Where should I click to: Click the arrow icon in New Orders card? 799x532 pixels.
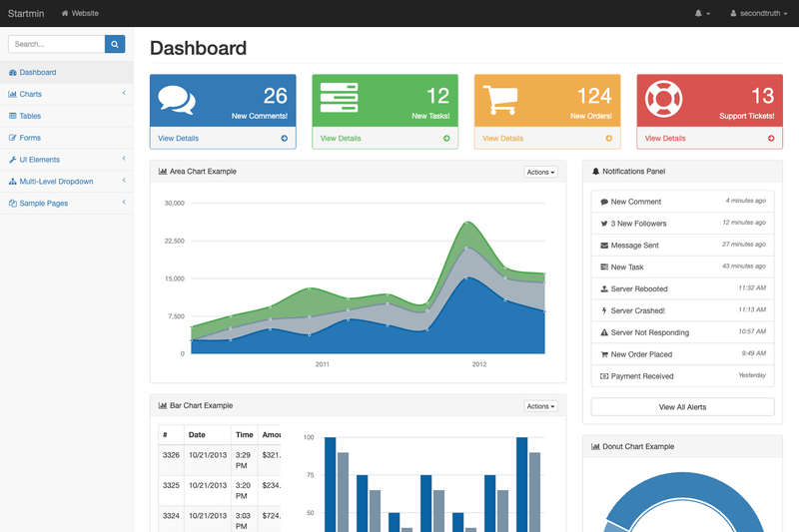pos(609,138)
